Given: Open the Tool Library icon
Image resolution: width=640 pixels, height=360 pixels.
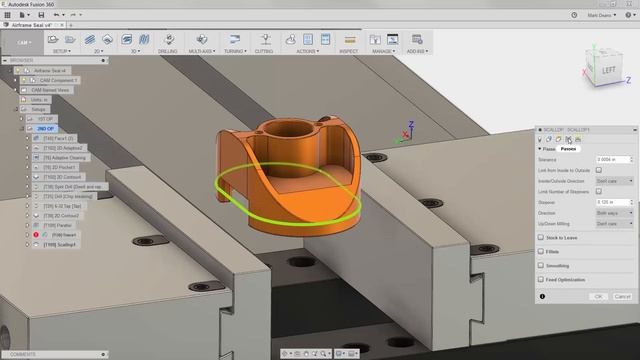Looking at the screenshot, I should tap(375, 40).
